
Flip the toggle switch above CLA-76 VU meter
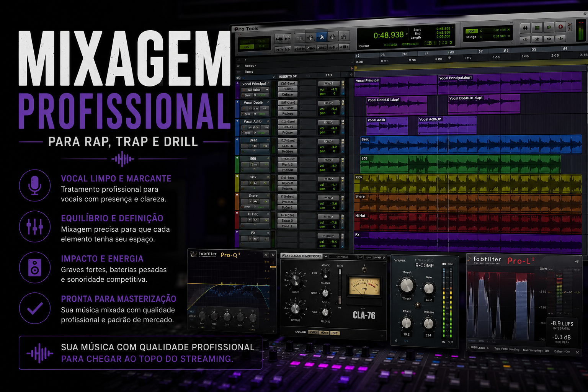point(364,269)
